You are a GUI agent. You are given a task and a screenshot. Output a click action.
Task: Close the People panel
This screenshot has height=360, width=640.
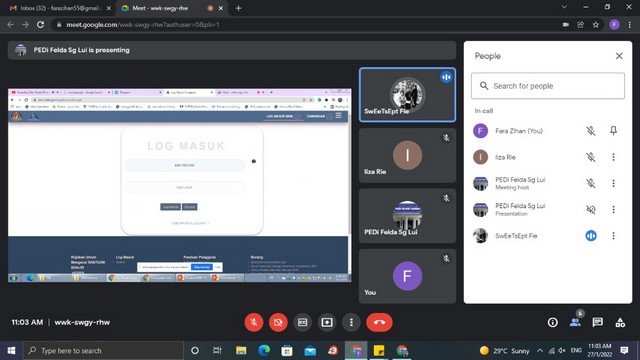coord(619,56)
